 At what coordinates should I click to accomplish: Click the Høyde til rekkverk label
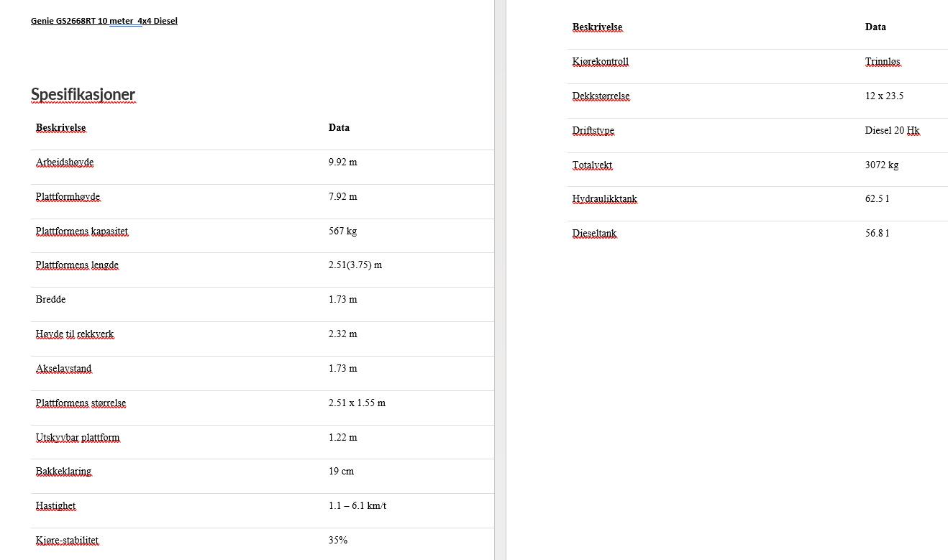coord(75,334)
